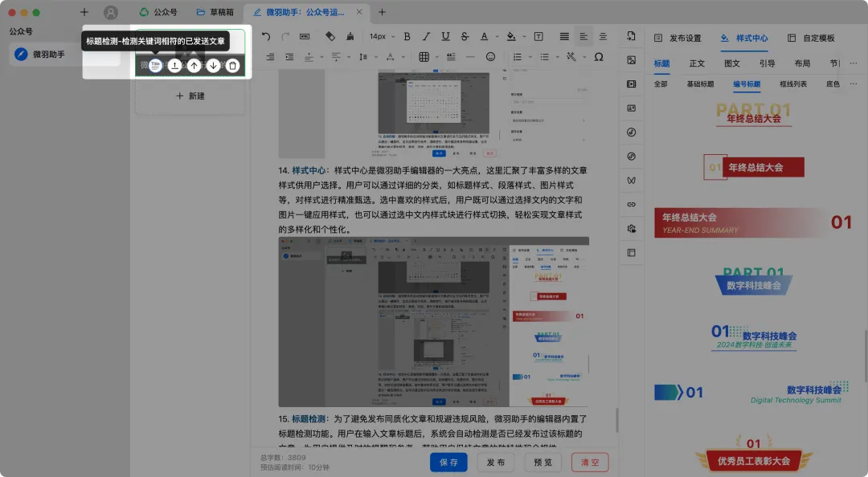Toggle underline formatting
The width and height of the screenshot is (868, 477).
coord(445,36)
